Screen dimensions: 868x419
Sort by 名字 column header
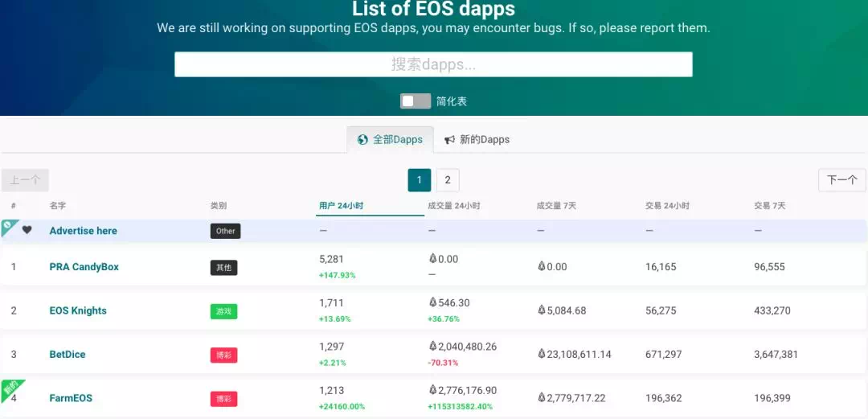click(x=58, y=206)
